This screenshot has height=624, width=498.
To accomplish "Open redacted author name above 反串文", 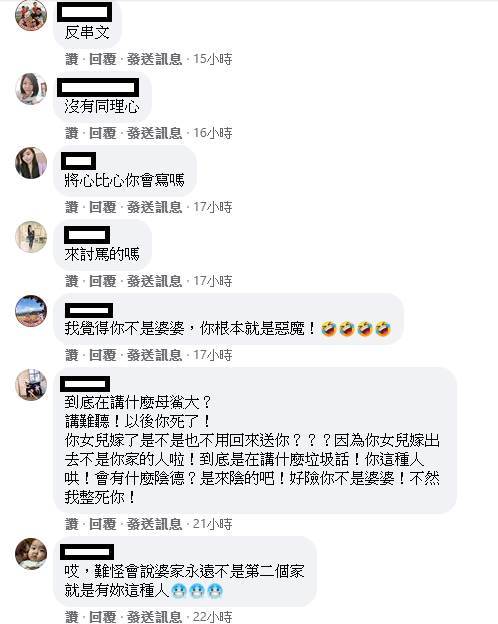I will (x=84, y=12).
